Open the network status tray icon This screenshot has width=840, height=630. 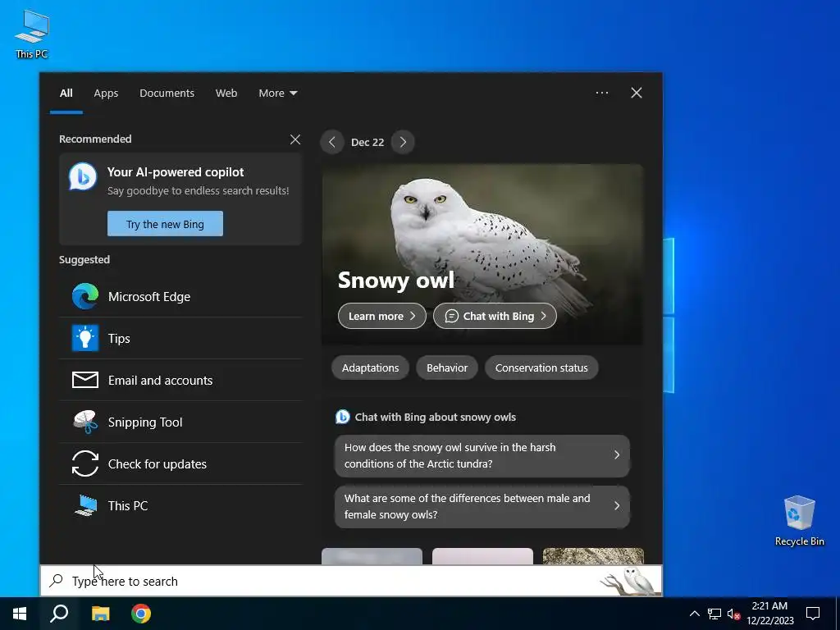point(714,614)
